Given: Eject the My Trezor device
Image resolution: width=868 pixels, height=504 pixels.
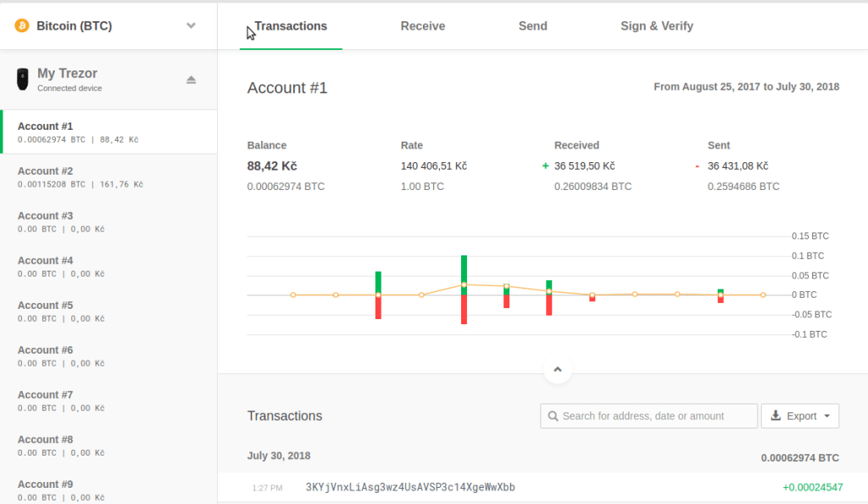Looking at the screenshot, I should (191, 80).
